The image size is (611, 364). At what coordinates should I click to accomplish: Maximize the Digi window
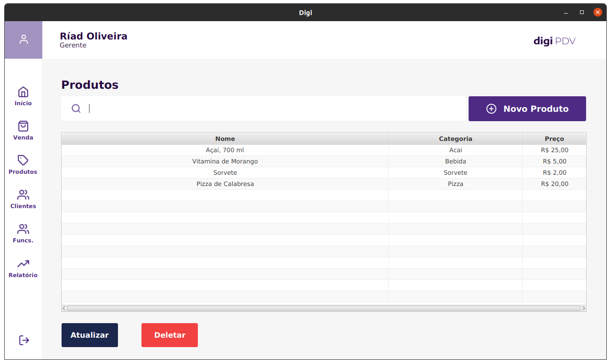pos(582,12)
